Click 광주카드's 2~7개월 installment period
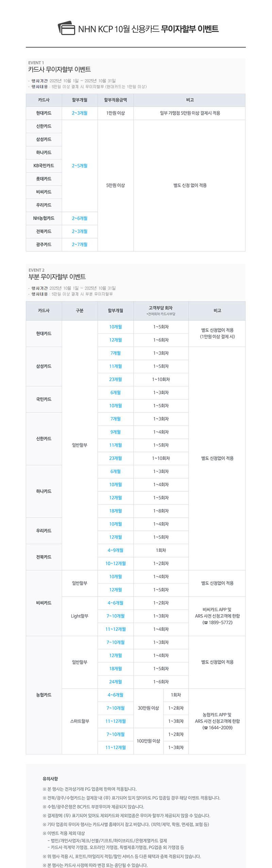The image size is (272, 868). (80, 244)
